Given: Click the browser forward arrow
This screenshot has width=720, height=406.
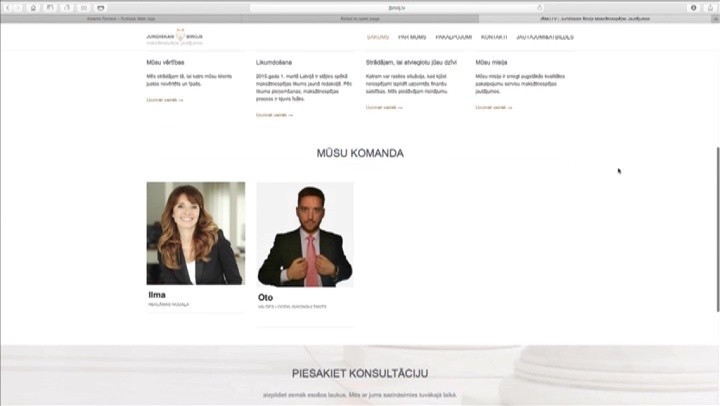Looking at the screenshot, I should [x=18, y=8].
